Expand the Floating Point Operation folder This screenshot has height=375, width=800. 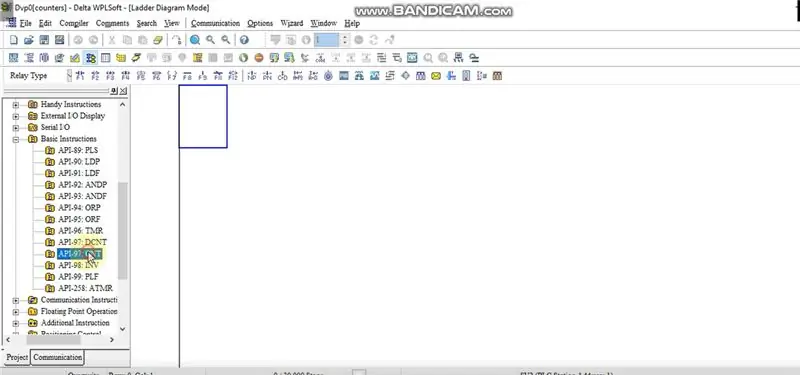[16, 311]
